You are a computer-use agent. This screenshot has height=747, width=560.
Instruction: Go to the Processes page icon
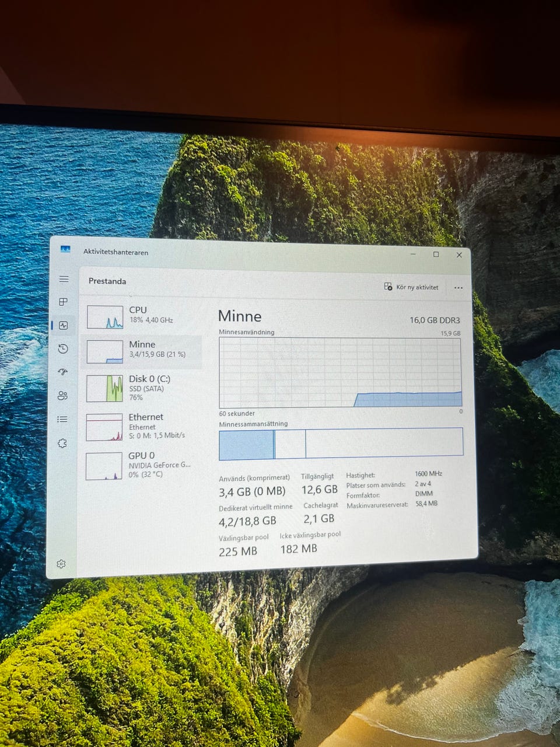[64, 302]
